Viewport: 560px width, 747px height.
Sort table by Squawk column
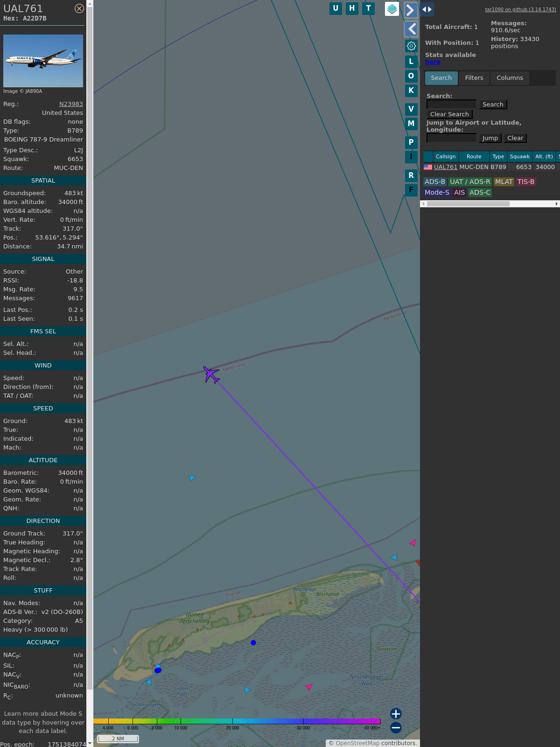520,157
